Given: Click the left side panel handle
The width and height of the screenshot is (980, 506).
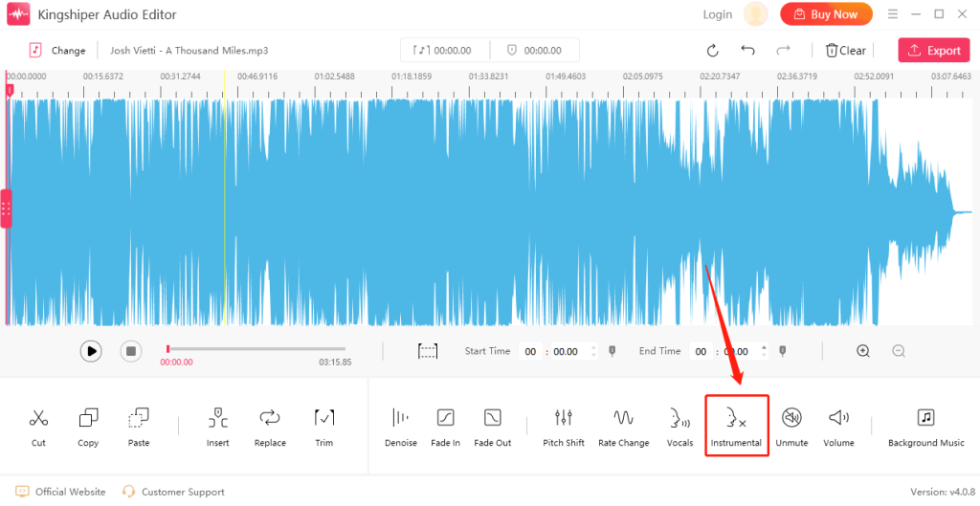Looking at the screenshot, I should tap(6, 209).
